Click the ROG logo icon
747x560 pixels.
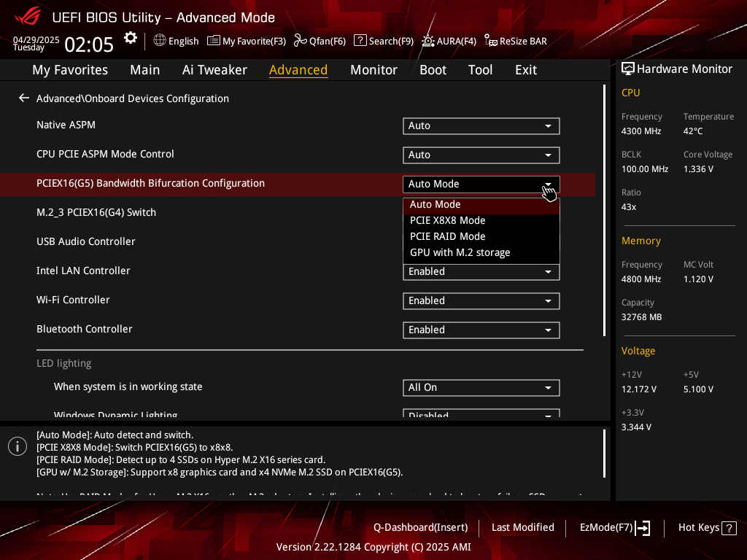tap(28, 17)
